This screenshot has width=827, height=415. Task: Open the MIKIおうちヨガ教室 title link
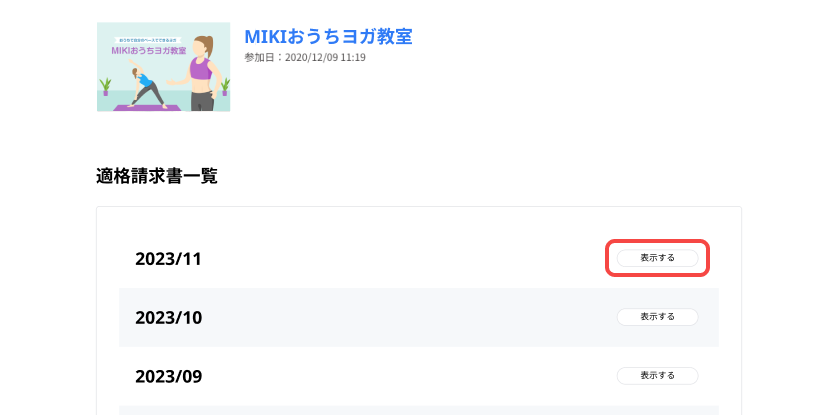click(328, 36)
